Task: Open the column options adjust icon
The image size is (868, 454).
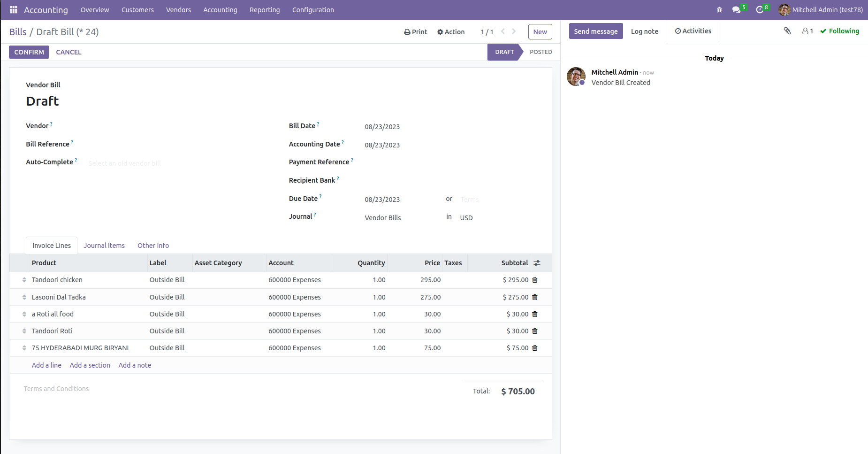Action: pos(537,263)
